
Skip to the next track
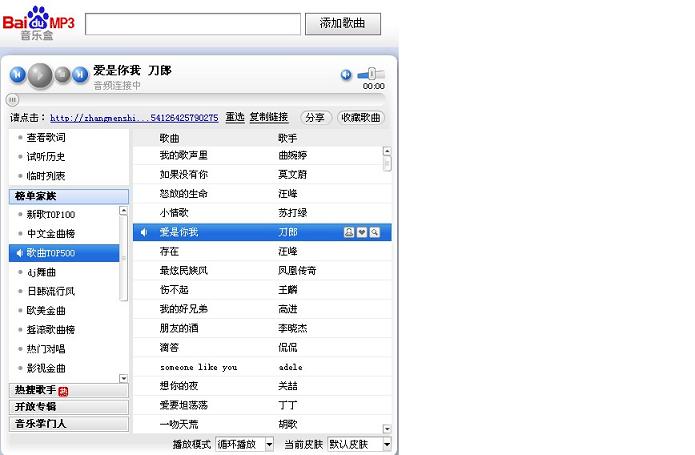80,74
